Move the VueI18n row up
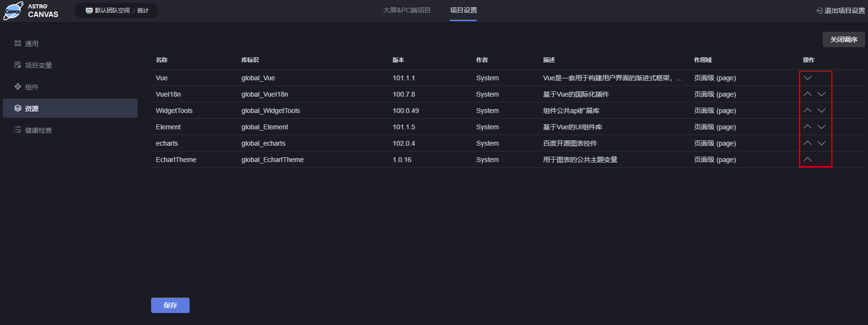The width and height of the screenshot is (868, 325). click(x=807, y=94)
